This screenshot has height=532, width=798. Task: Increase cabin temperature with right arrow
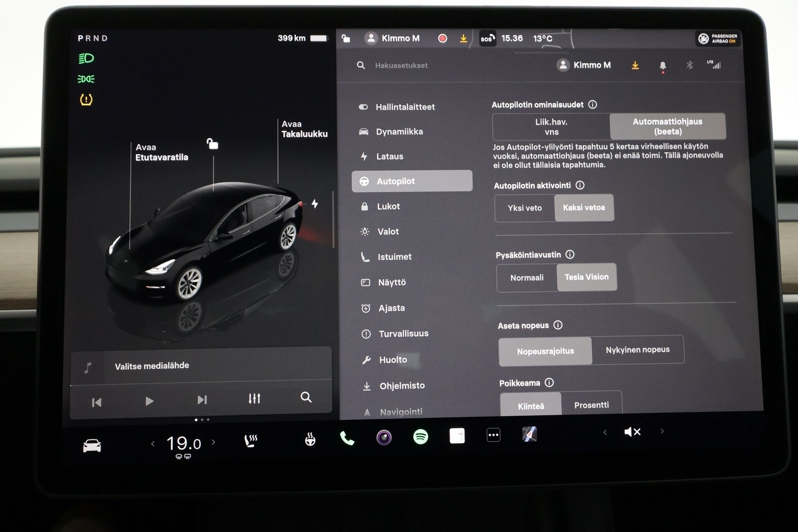pyautogui.click(x=213, y=442)
